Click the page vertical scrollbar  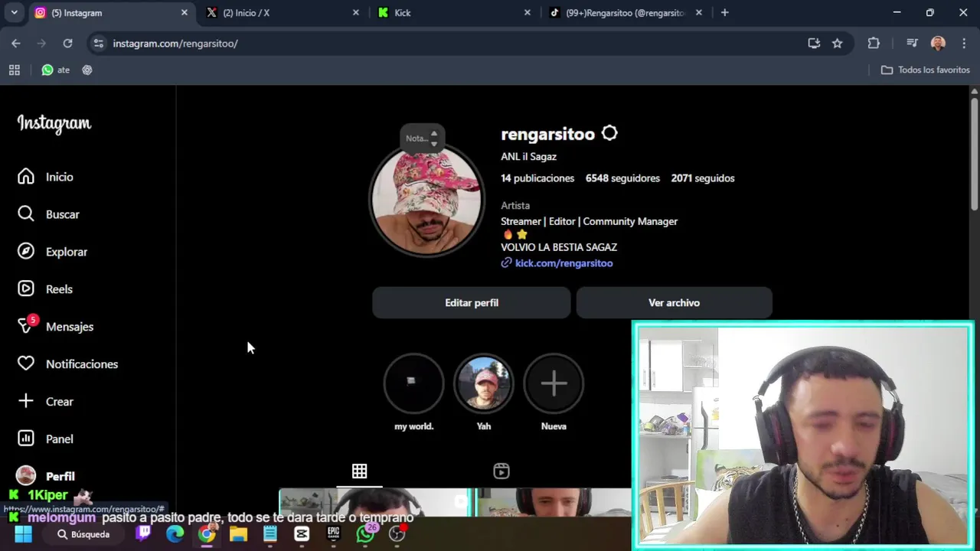point(974,153)
